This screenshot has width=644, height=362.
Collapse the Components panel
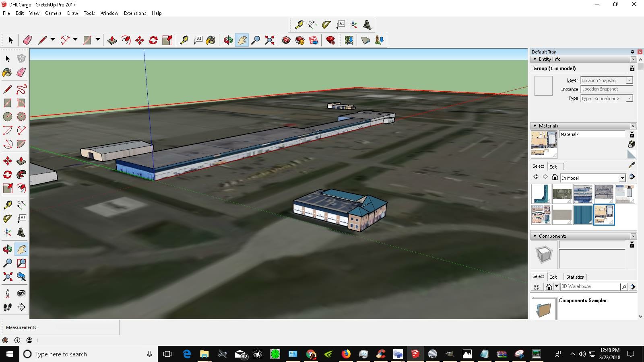coord(535,236)
